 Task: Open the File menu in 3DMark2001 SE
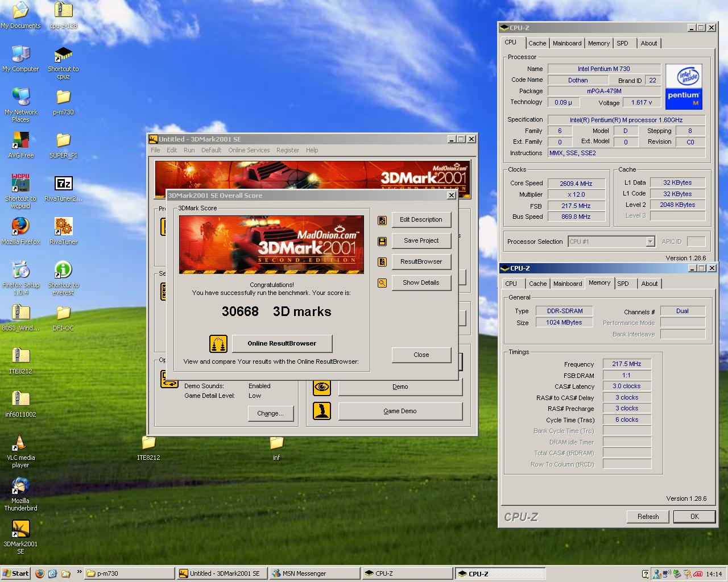coord(155,150)
